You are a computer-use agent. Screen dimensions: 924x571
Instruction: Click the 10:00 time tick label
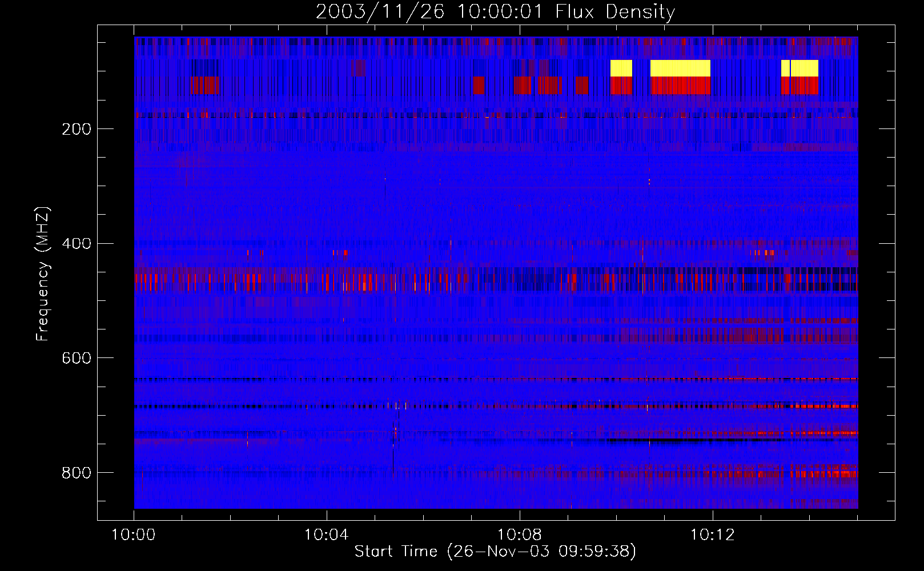point(134,535)
